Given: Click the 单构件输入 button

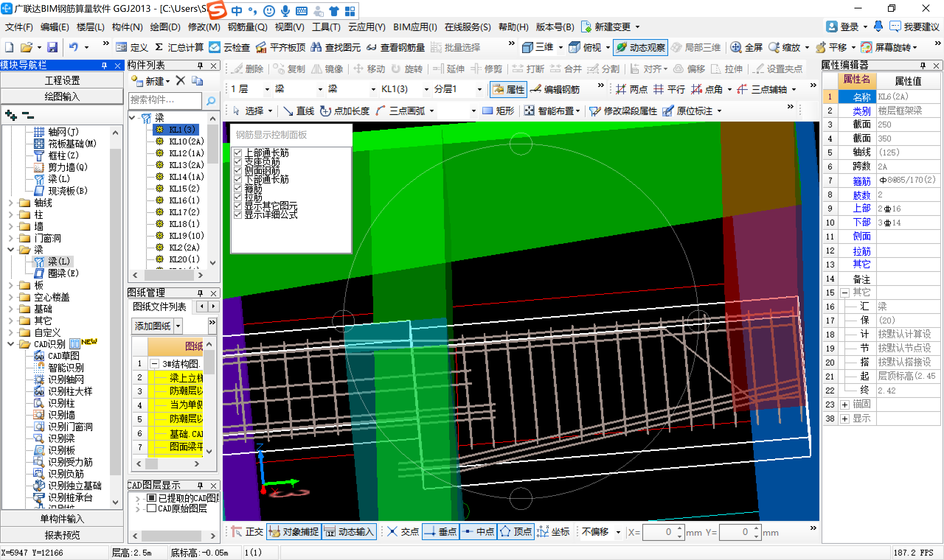Looking at the screenshot, I should (62, 519).
